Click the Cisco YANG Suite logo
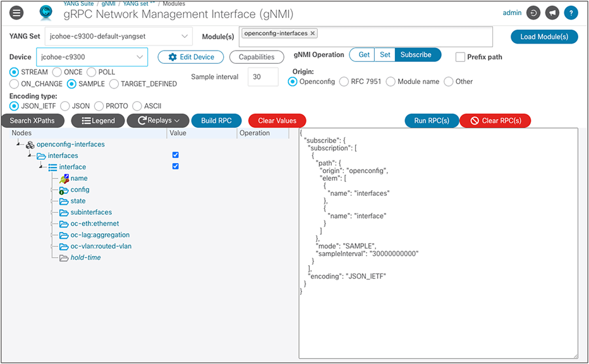 point(46,13)
